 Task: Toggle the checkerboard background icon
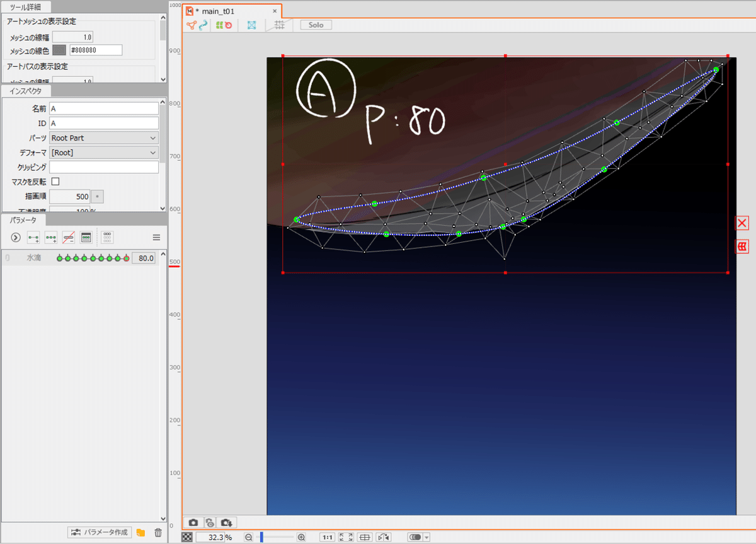[187, 538]
